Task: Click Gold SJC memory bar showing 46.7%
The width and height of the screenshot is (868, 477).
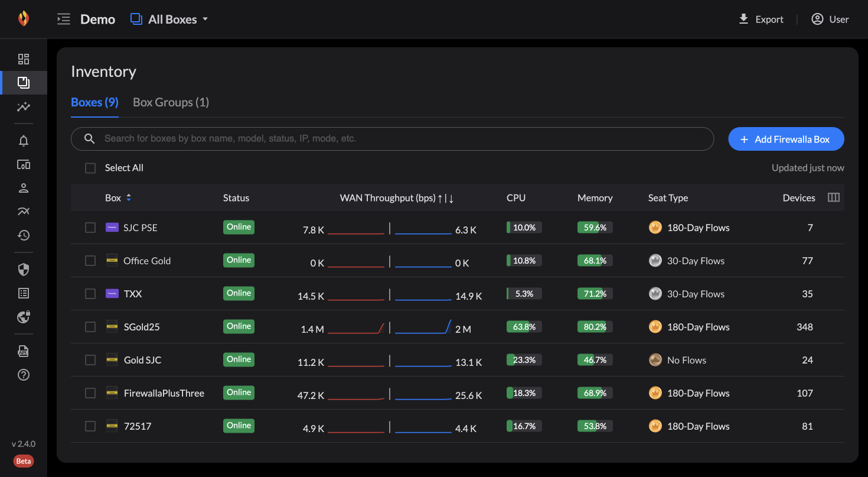Action: pos(595,360)
